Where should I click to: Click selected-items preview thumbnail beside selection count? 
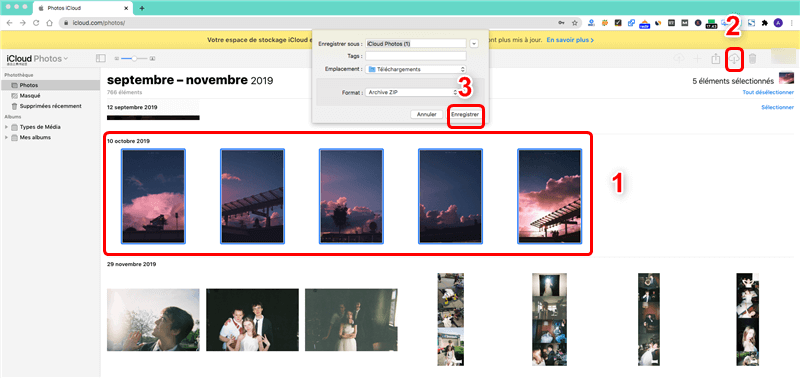click(x=786, y=79)
